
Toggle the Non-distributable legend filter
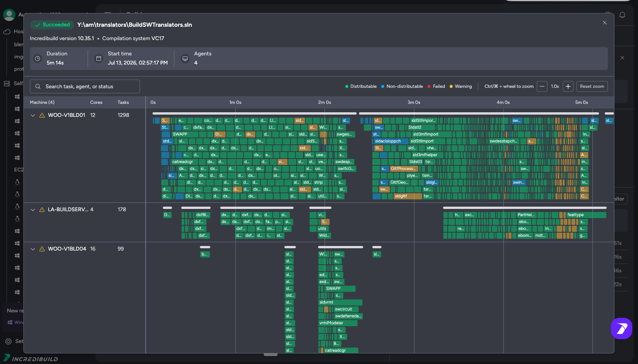click(x=402, y=87)
